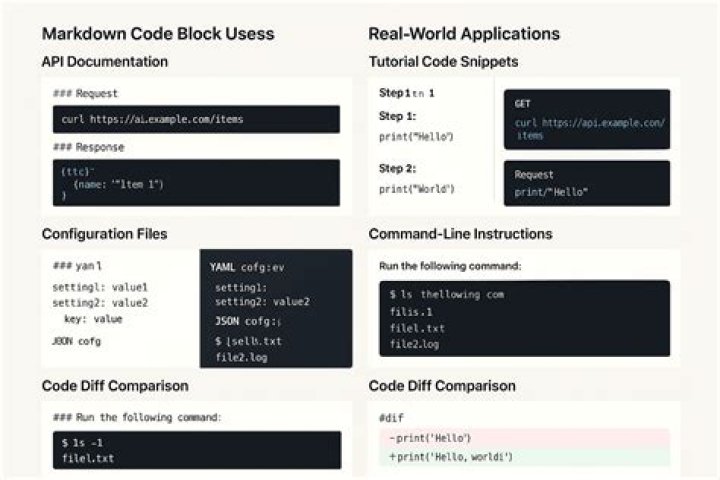
Task: Click the "API Documentation" section heading
Action: click(x=105, y=62)
